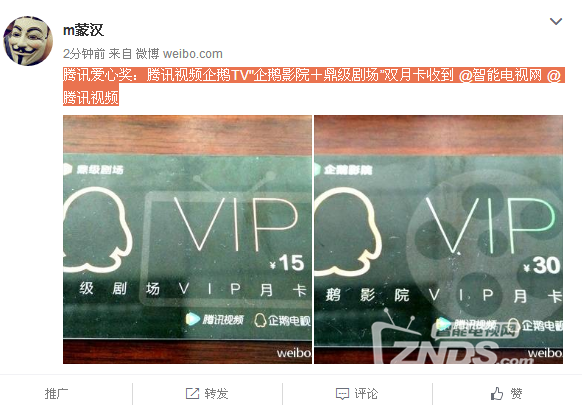Image resolution: width=582 pixels, height=407 pixels.
Task: Open m蒙汉 username profile link
Action: (x=84, y=30)
